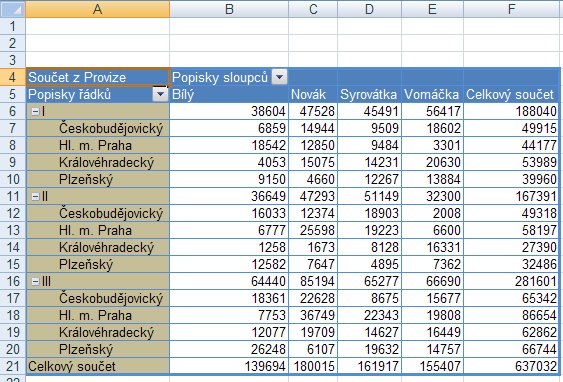The height and width of the screenshot is (382, 563).
Task: Select Královéhradecký in row 19
Action: pyautogui.click(x=98, y=332)
